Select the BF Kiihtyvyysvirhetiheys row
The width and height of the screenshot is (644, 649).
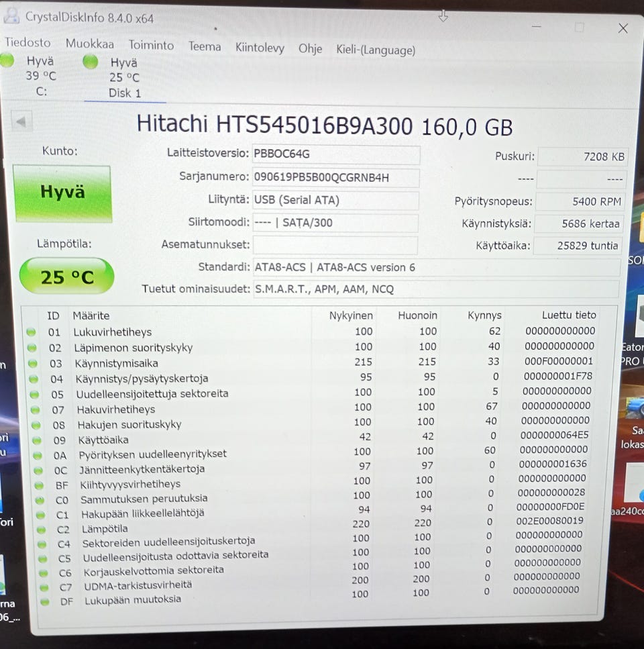(311, 482)
